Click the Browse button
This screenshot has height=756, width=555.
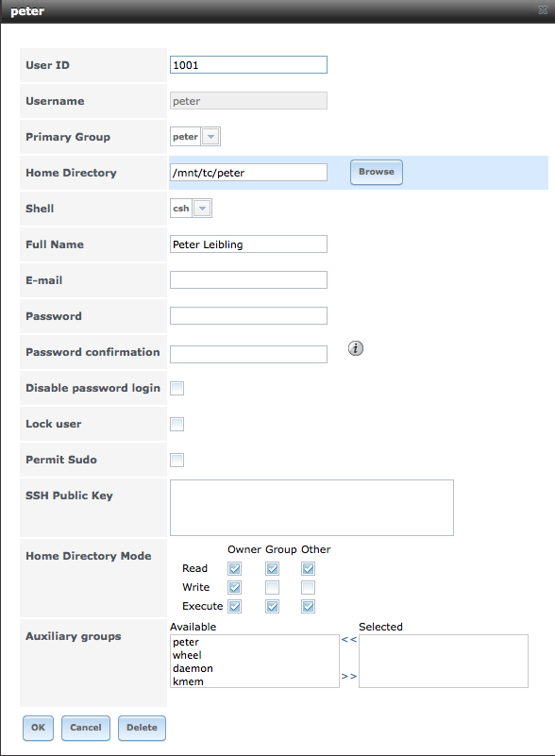pyautogui.click(x=377, y=172)
